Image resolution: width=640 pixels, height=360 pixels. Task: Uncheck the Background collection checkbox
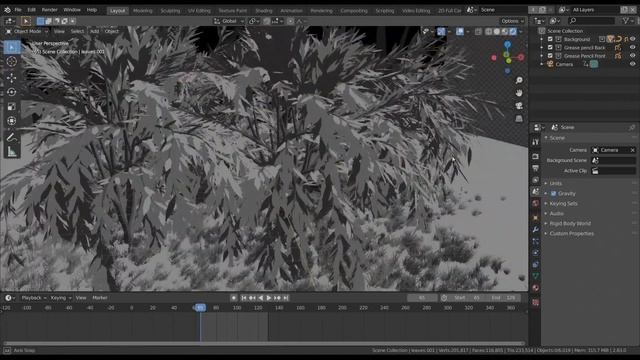point(550,39)
